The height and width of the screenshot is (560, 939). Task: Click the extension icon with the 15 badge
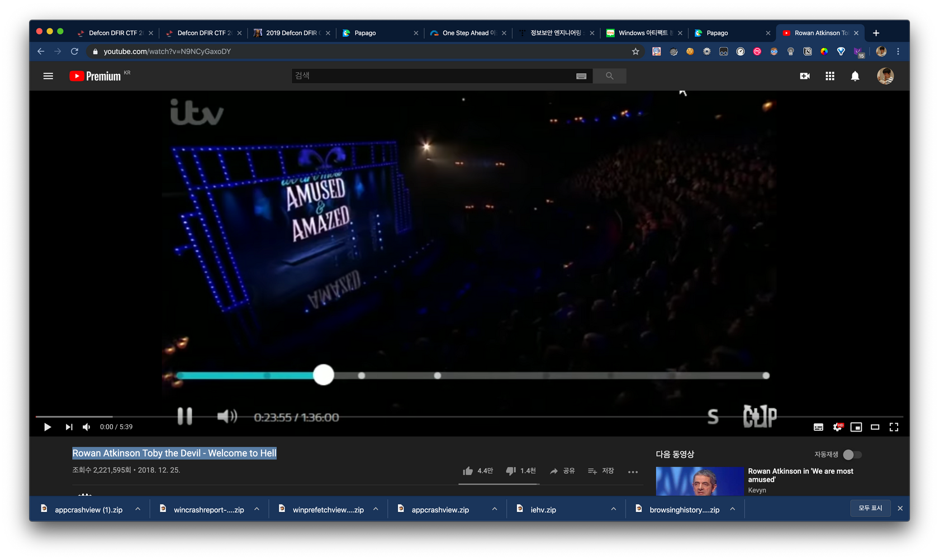point(859,52)
